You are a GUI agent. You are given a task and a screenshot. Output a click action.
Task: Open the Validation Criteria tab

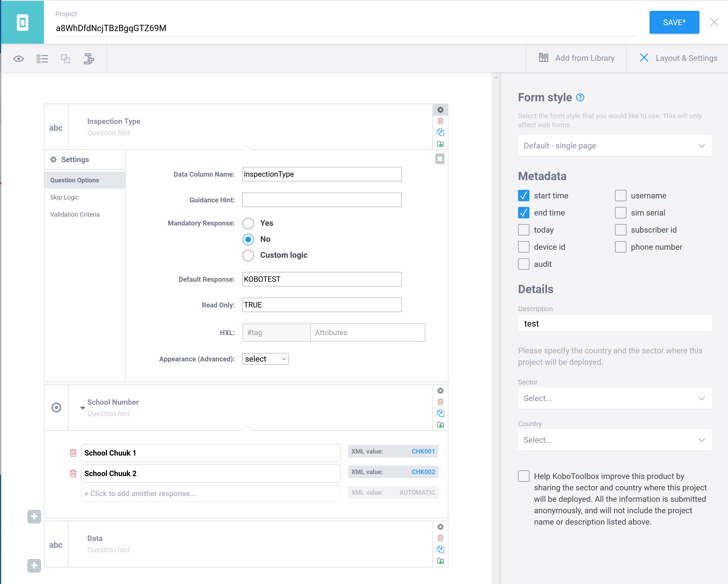75,214
